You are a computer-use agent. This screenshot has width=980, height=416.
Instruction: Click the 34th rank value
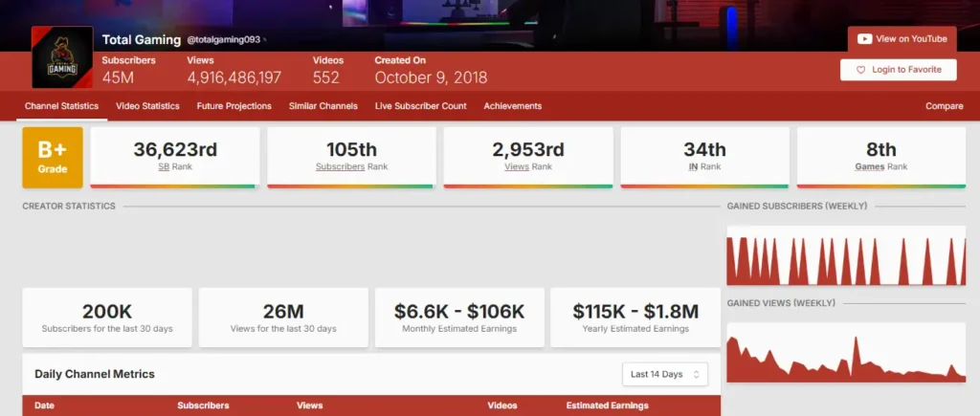[x=705, y=150]
